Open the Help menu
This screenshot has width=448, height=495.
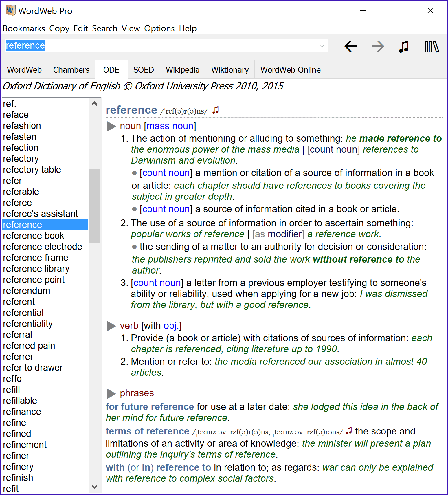click(x=188, y=28)
